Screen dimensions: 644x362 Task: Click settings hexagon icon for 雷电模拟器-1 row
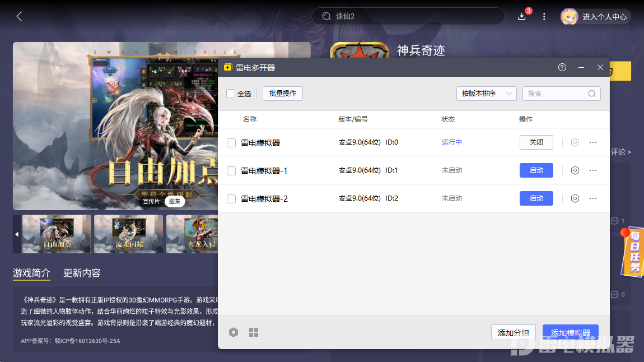click(x=575, y=170)
